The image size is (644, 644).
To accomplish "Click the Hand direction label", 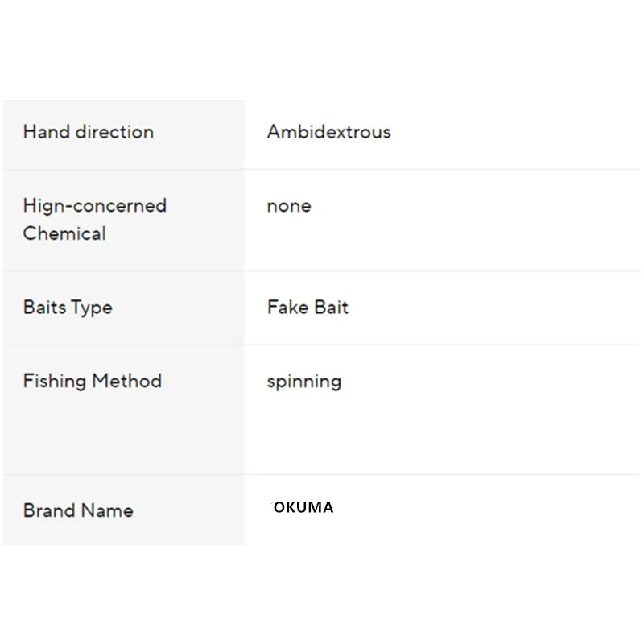I will (88, 132).
